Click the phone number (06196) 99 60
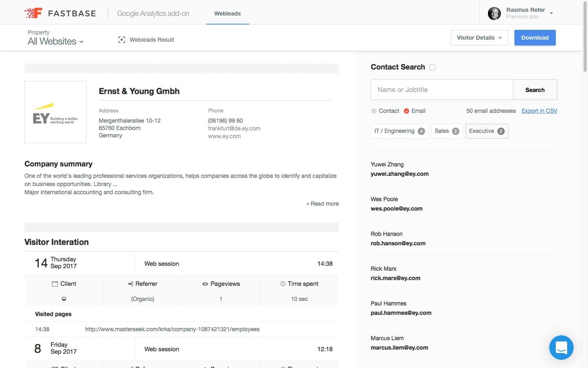588x368 pixels. coord(225,121)
